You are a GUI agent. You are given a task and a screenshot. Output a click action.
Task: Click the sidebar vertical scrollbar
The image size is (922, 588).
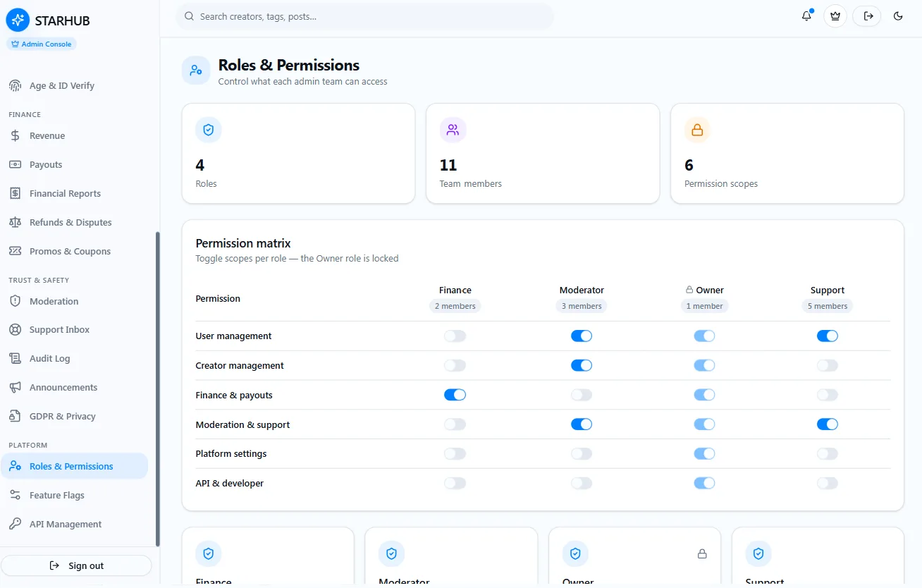click(157, 388)
